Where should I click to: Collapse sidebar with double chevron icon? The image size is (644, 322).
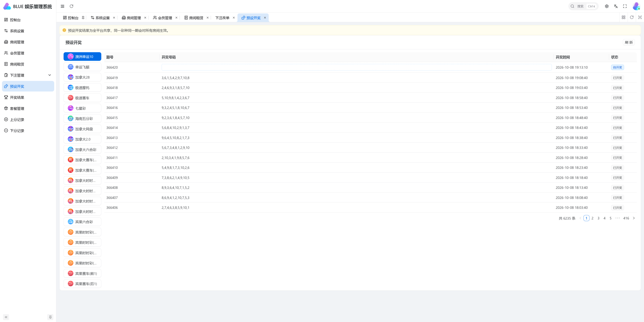[6, 317]
